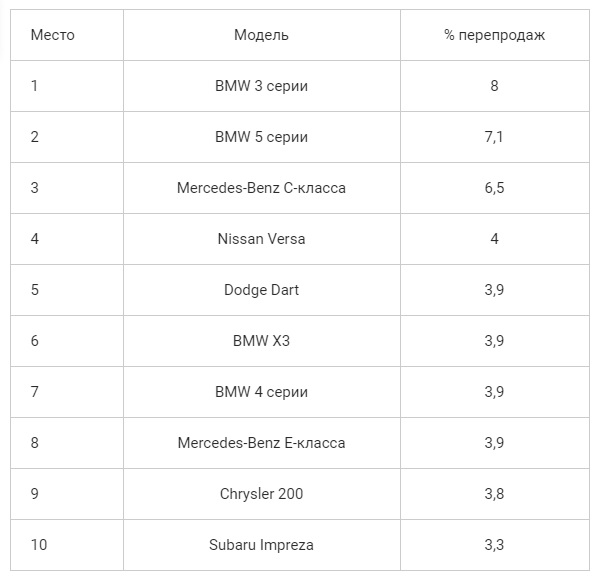Select the 'Nissan Versa' model cell
The width and height of the screenshot is (604, 581).
261,239
